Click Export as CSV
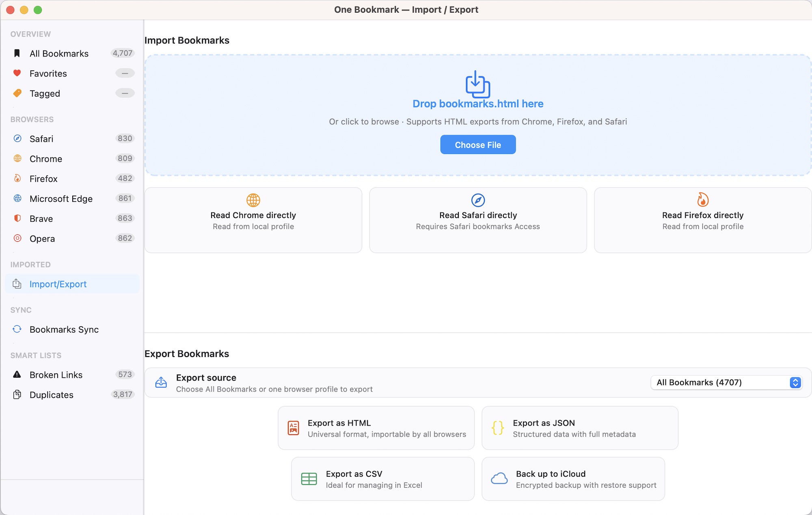The width and height of the screenshot is (812, 515). click(383, 479)
